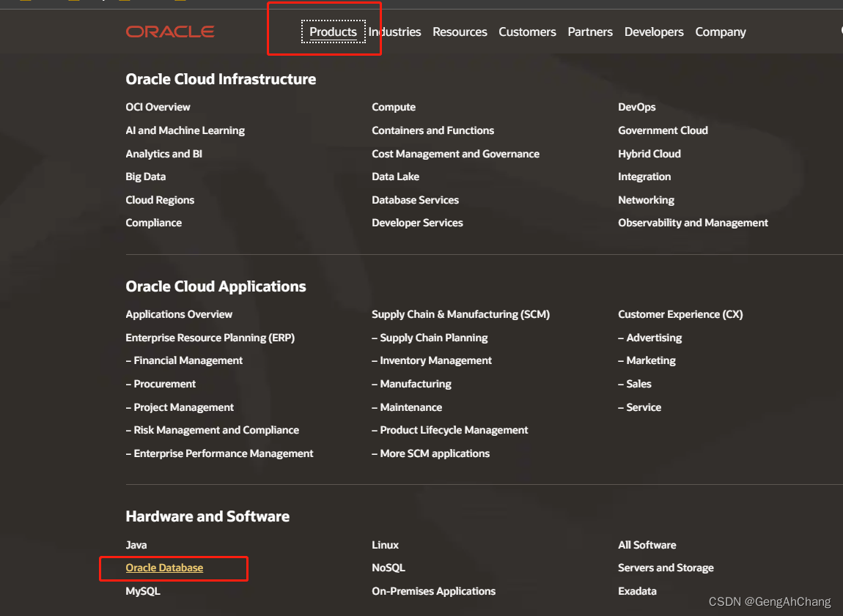Open the Resources menu
Image resolution: width=843 pixels, height=616 pixels.
[x=460, y=31]
